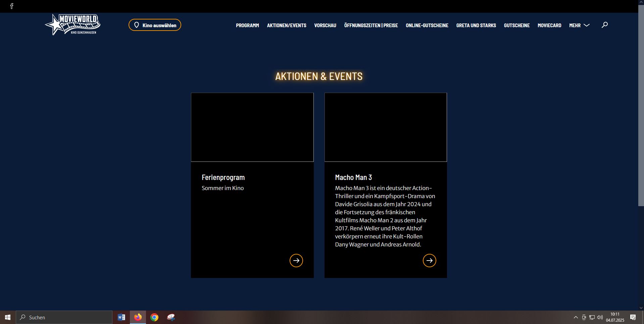
Task: Click the Windows Suchen search box
Action: click(64, 317)
